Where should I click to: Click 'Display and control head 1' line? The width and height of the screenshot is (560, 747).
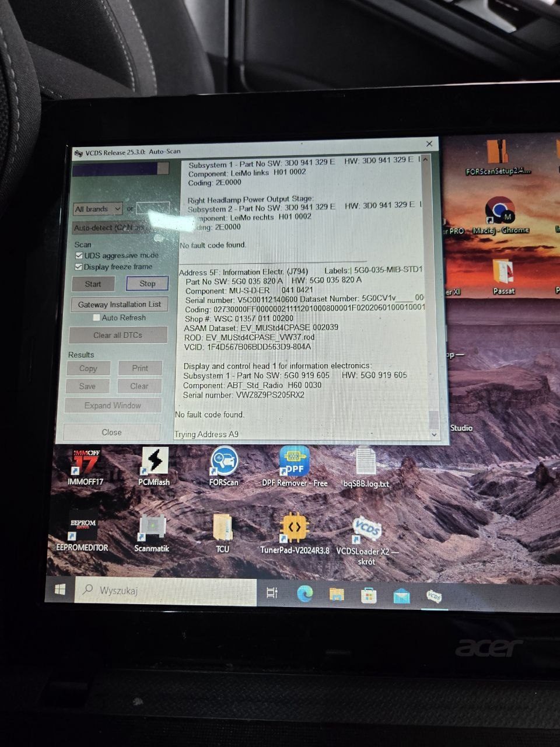pos(277,366)
